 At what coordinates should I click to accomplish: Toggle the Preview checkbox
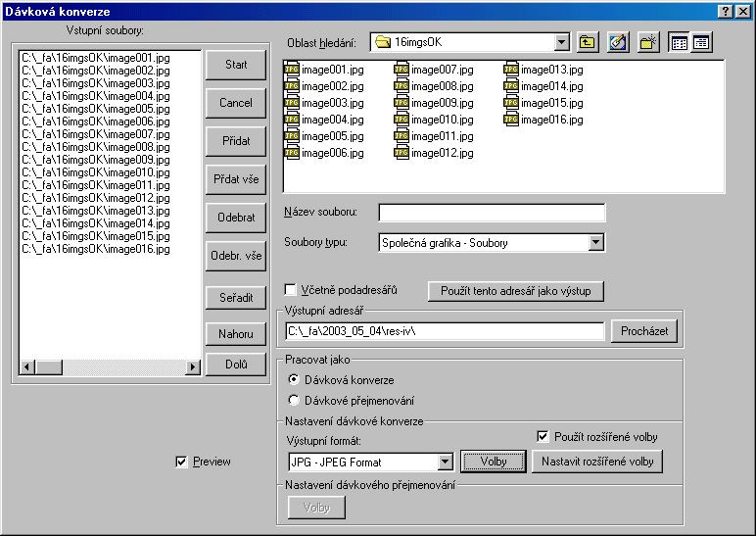[x=180, y=462]
